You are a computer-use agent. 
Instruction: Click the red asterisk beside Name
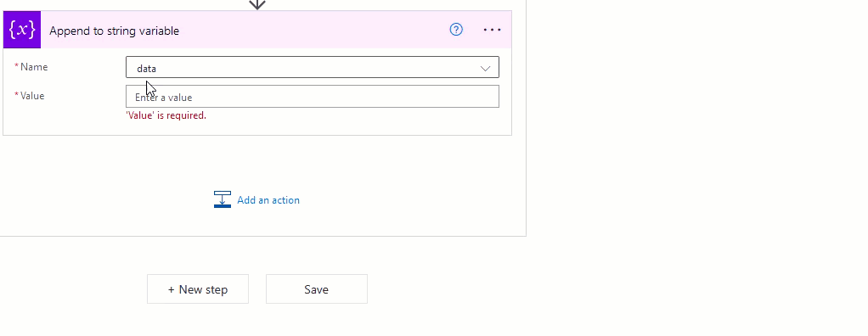[17, 66]
